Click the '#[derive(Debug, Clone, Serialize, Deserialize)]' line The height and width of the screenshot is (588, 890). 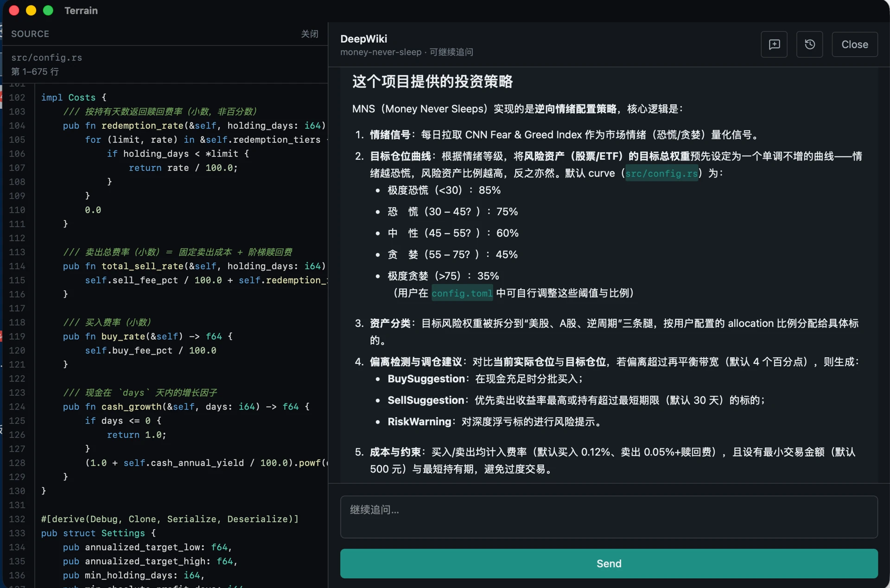pyautogui.click(x=170, y=519)
